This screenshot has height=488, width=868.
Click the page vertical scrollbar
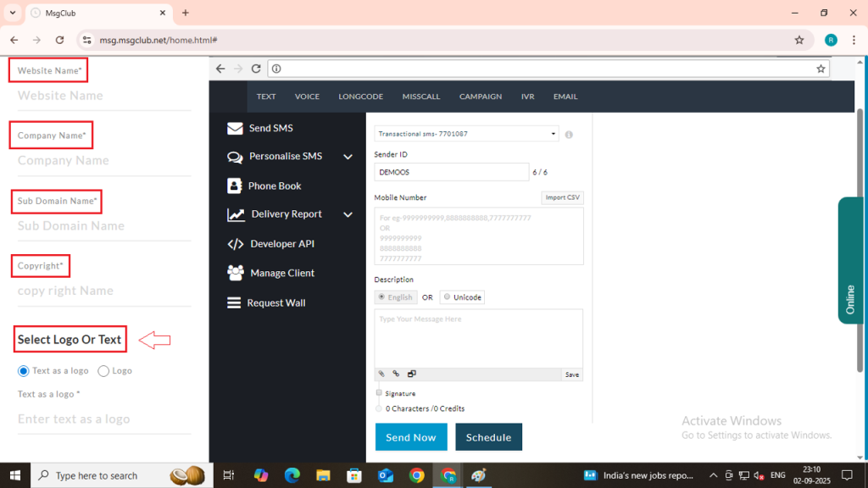(860, 241)
